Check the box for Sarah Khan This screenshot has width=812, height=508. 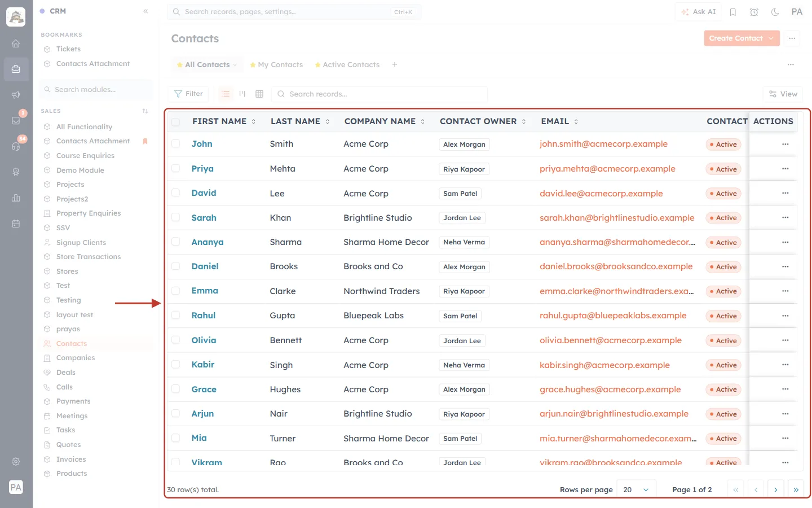176,217
